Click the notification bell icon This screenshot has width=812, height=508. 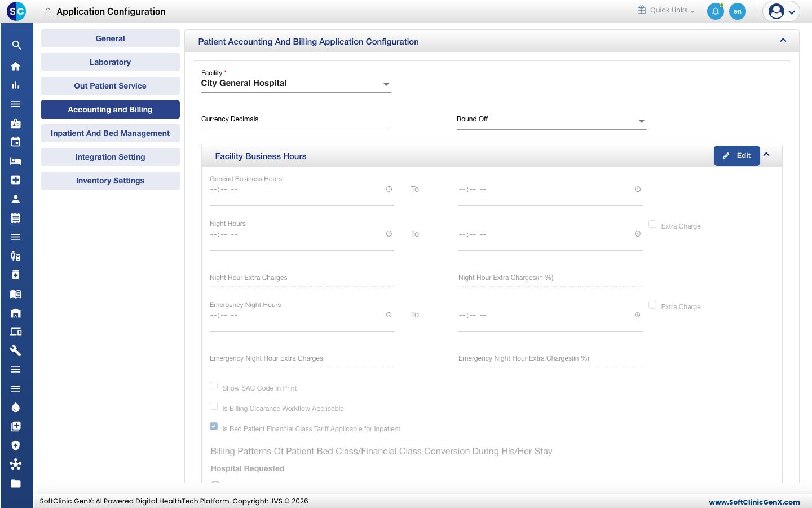(x=715, y=11)
